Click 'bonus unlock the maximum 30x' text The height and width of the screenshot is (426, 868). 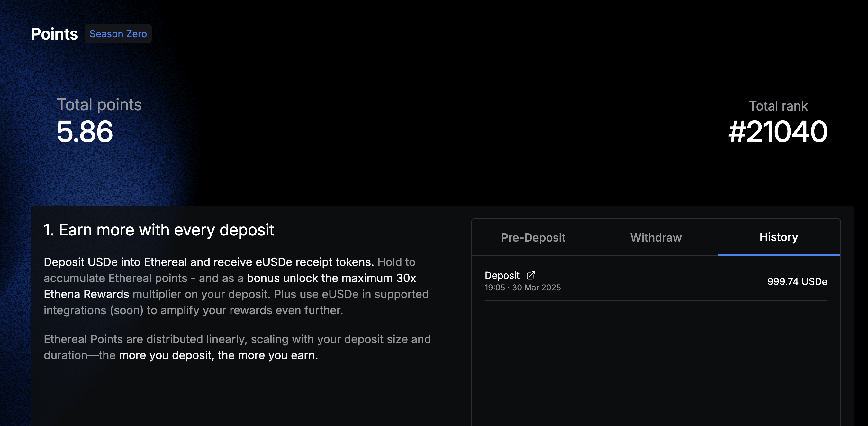331,278
